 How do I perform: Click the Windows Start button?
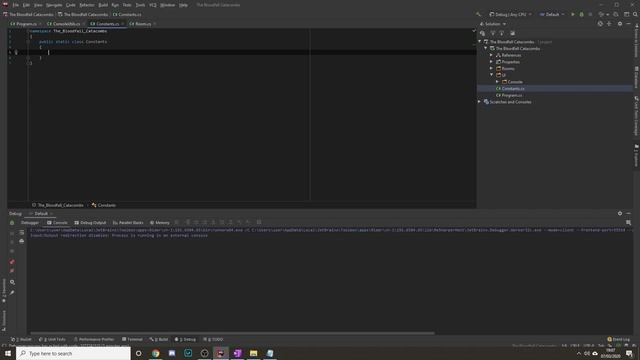[x=8, y=353]
